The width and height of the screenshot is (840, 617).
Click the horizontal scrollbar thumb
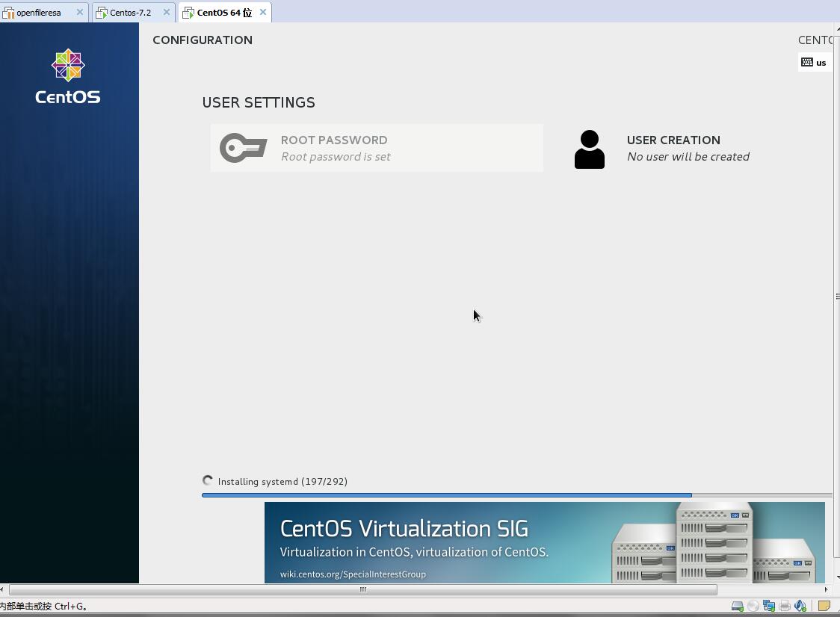point(363,589)
